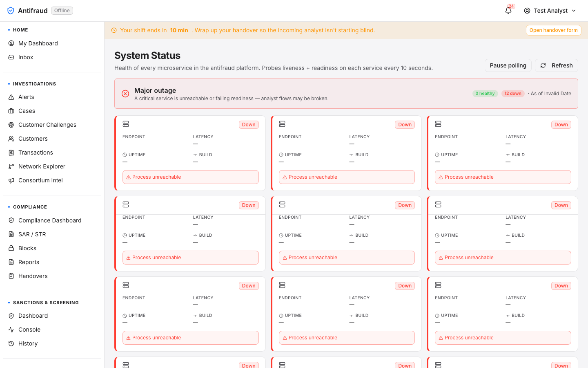Screen dimensions: 588x368
Task: Click the HOME section header
Action: (20, 30)
